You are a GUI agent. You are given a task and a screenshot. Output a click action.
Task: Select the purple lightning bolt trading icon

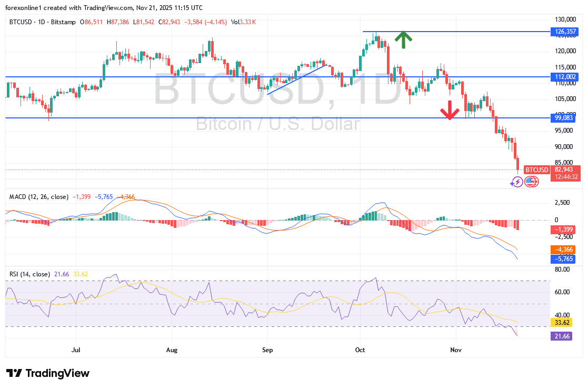[x=517, y=182]
